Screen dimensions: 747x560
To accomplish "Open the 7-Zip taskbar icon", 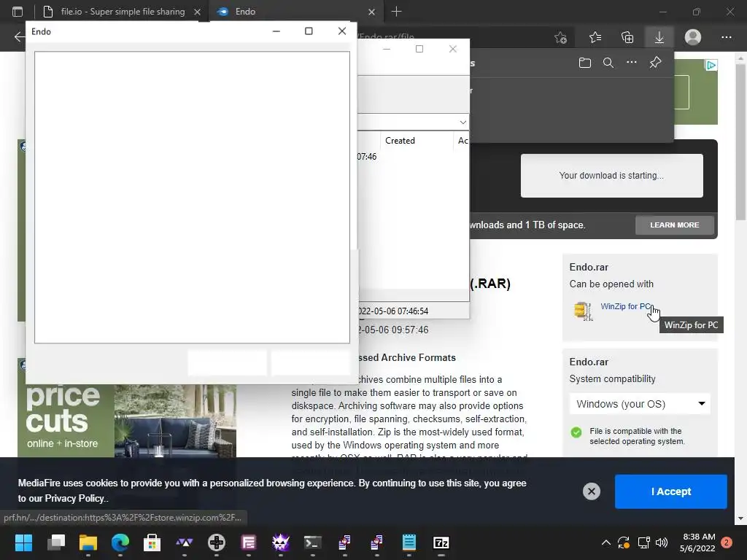I will tap(441, 542).
